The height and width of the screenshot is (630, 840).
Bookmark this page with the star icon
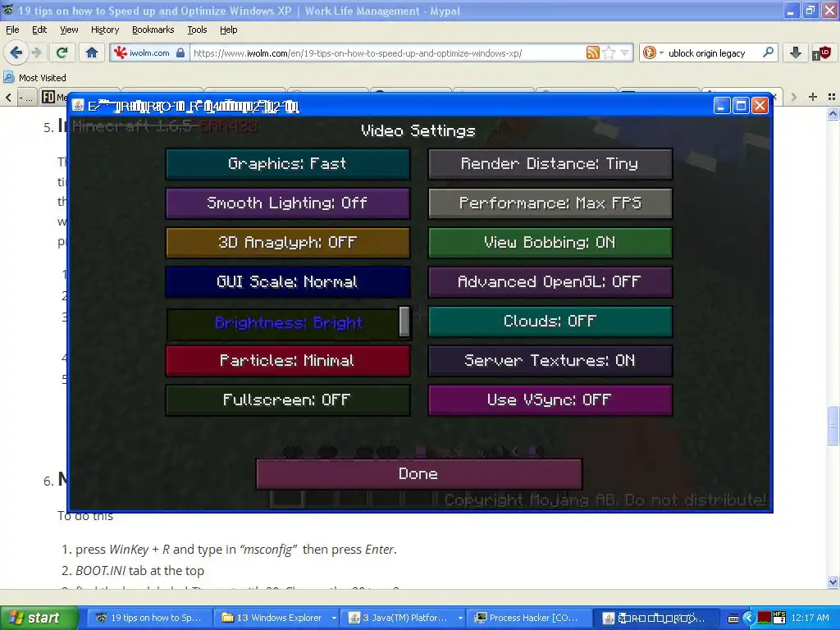point(609,52)
